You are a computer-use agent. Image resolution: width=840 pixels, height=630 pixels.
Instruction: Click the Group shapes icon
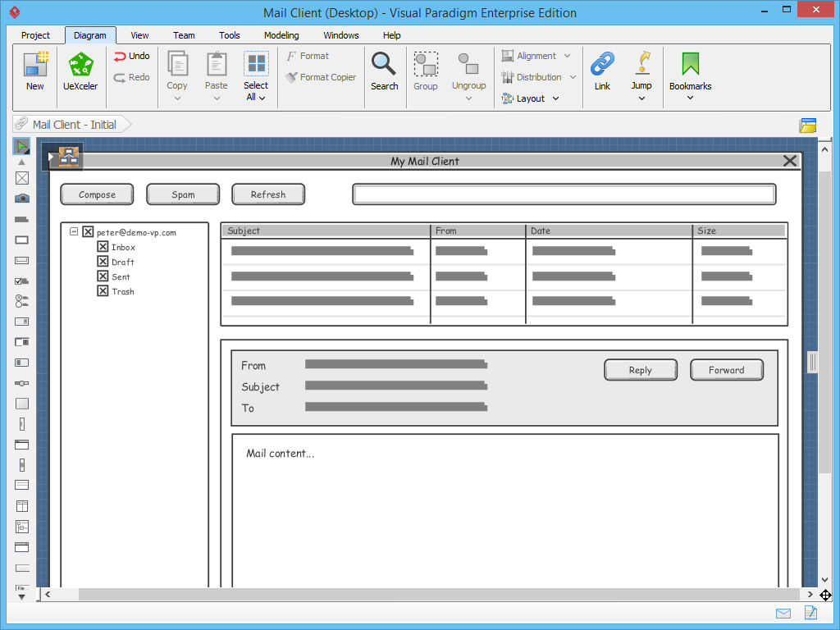point(426,64)
